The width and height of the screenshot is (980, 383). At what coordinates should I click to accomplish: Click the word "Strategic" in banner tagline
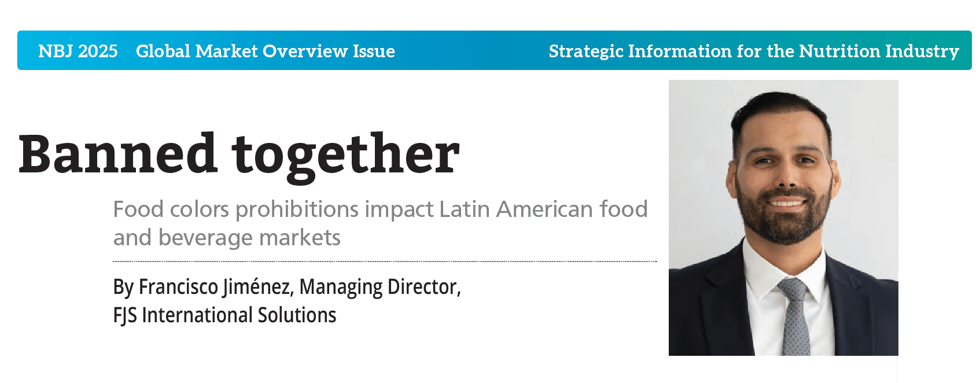click(585, 51)
